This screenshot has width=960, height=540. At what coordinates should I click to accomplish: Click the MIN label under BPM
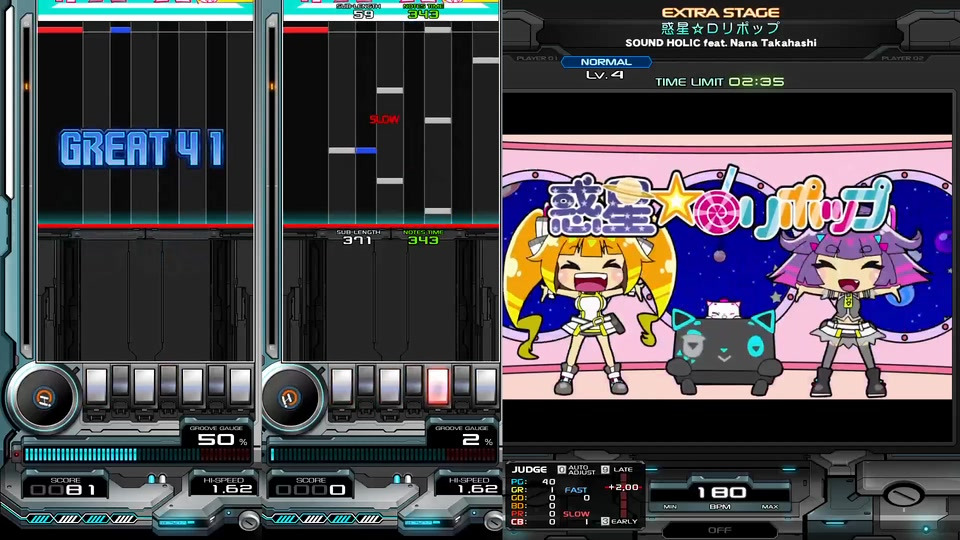tap(670, 507)
